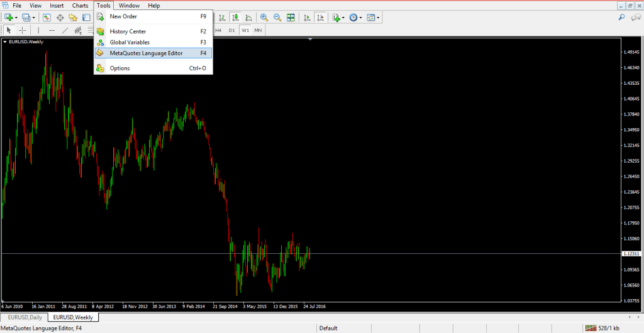644x333 pixels.
Task: Open the chat bubbles icon
Action: click(636, 17)
